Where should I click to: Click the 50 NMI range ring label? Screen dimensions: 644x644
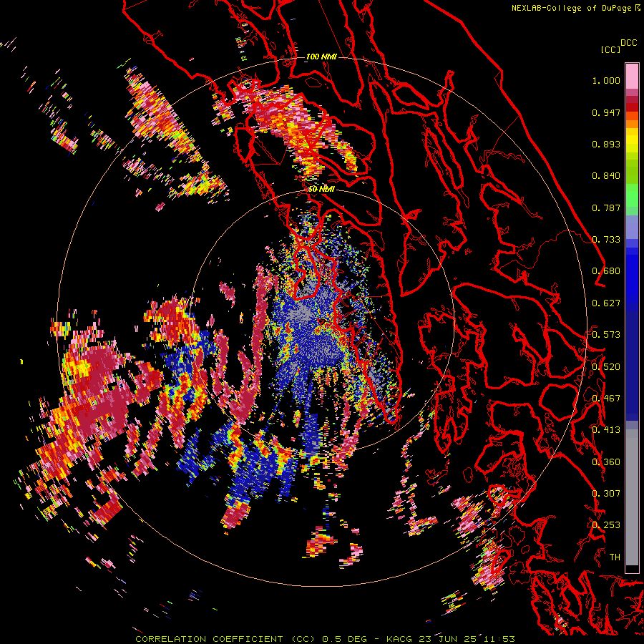point(321,190)
